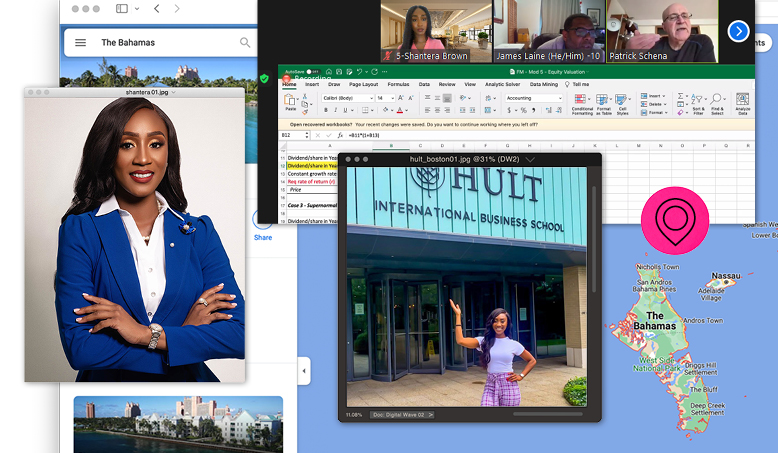Click the red Font Color icon

click(x=400, y=110)
